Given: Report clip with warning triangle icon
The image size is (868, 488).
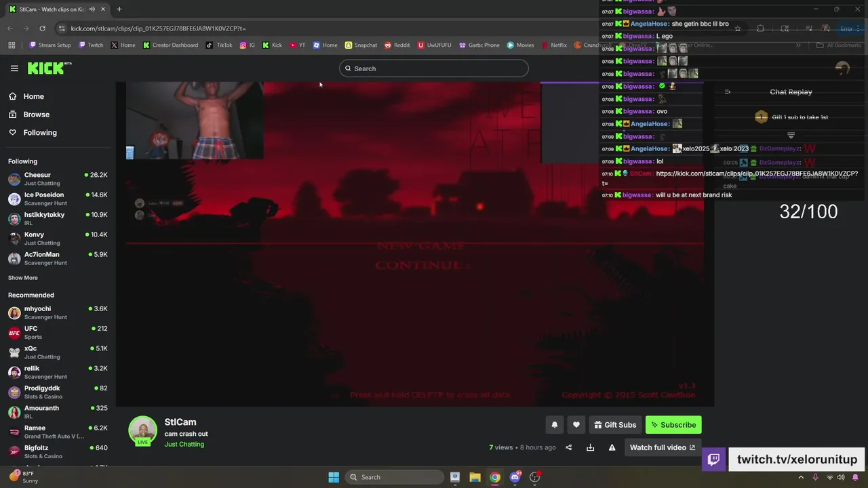Looking at the screenshot, I should [612, 447].
